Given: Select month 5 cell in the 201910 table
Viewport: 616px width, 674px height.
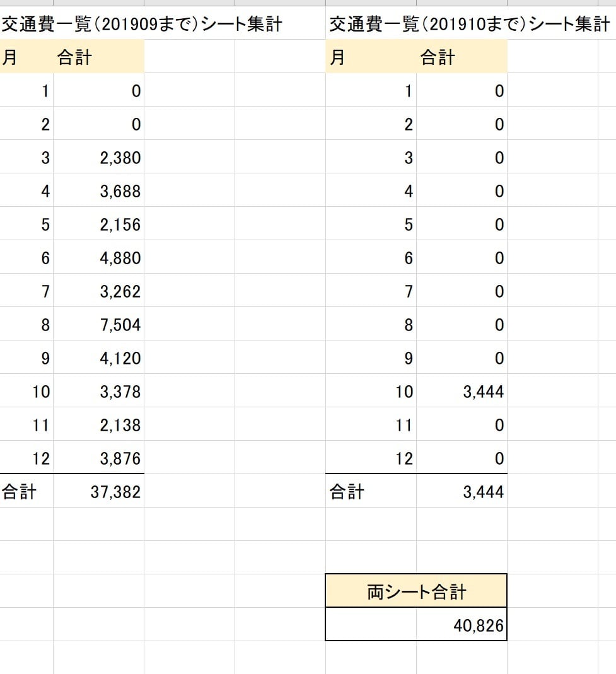Looking at the screenshot, I should click(x=371, y=224).
